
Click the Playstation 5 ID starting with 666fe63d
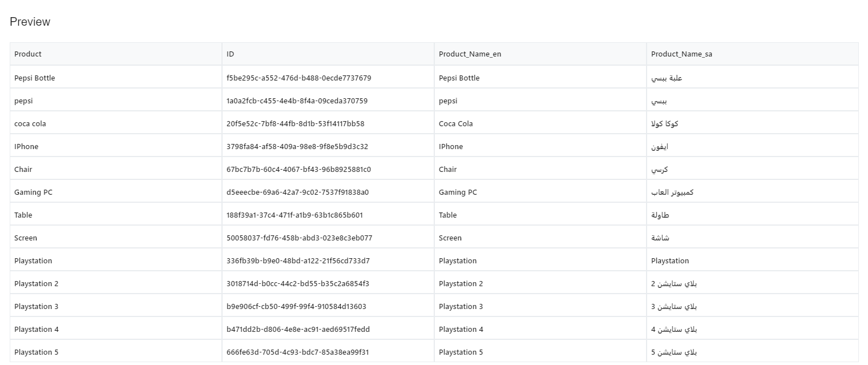pos(297,352)
